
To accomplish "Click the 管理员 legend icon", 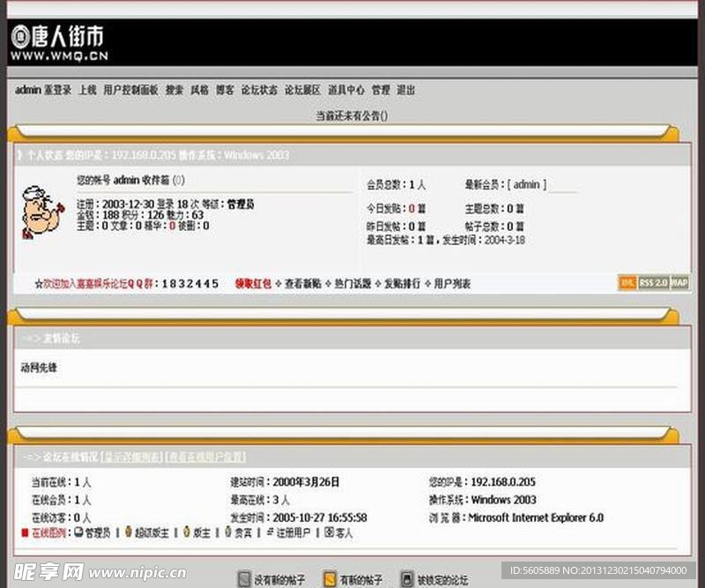I will tap(78, 532).
